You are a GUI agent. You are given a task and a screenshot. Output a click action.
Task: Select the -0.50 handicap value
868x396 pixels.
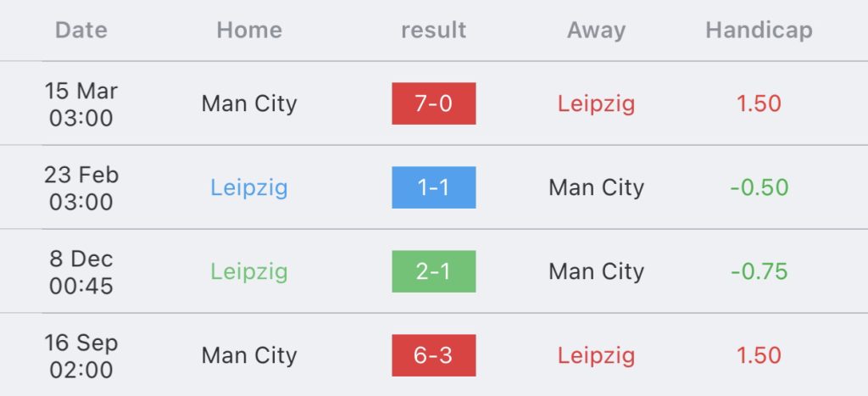click(759, 187)
